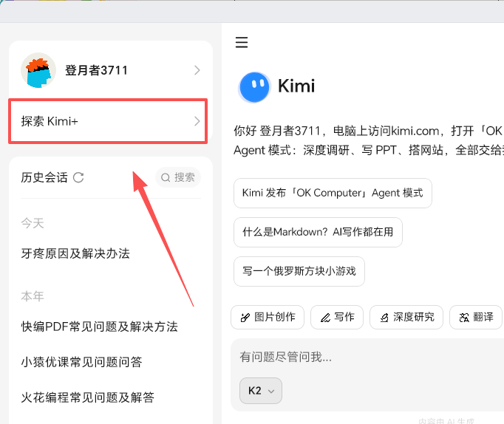Click the 今天 section label
Viewport: 504px width, 424px height.
click(x=33, y=223)
